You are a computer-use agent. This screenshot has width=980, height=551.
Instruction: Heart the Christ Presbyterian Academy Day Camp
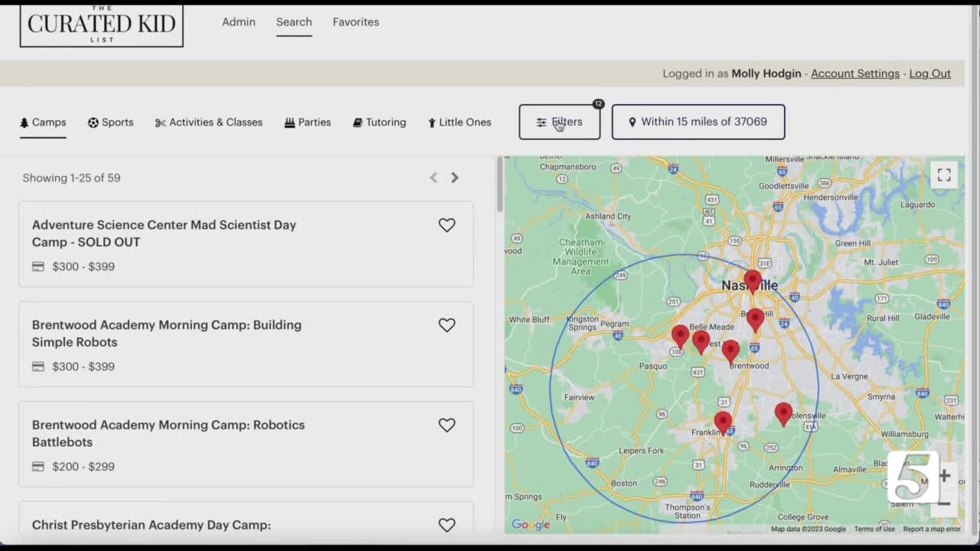click(446, 525)
